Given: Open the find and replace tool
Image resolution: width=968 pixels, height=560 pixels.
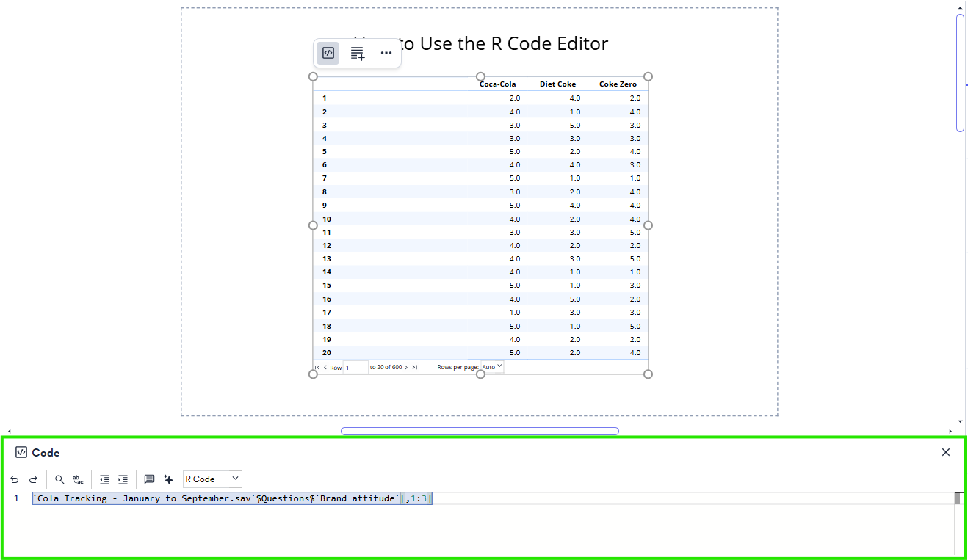Looking at the screenshot, I should (x=78, y=479).
